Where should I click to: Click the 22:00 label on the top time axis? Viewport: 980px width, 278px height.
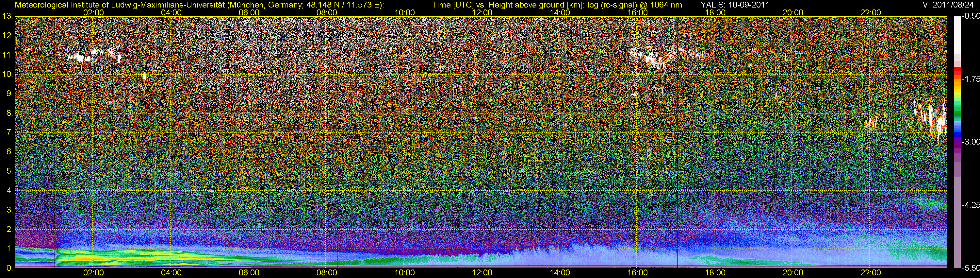coord(871,12)
